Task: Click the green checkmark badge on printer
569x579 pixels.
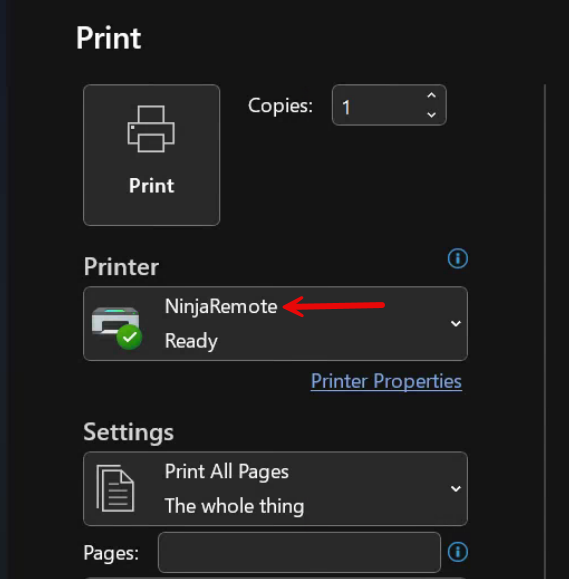Action: [x=129, y=337]
